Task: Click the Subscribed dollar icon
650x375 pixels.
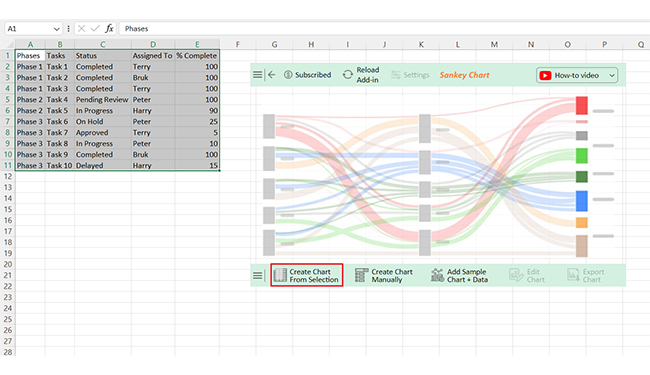Action: click(288, 75)
